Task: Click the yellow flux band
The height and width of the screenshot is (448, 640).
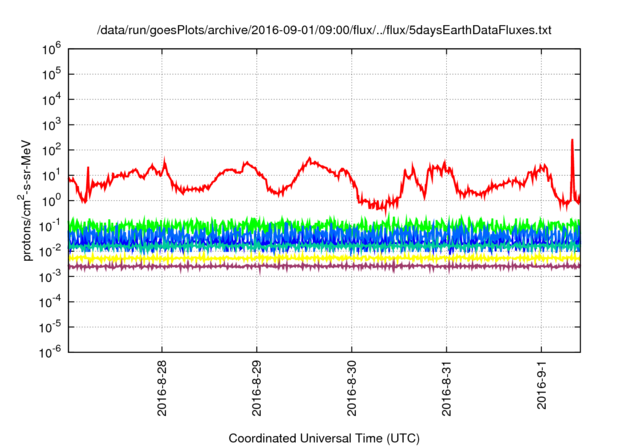Action: (300, 257)
